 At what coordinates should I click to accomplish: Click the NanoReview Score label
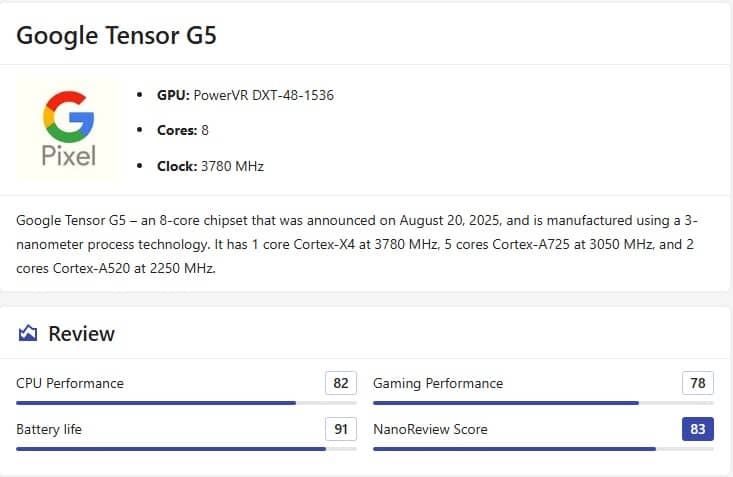click(430, 429)
